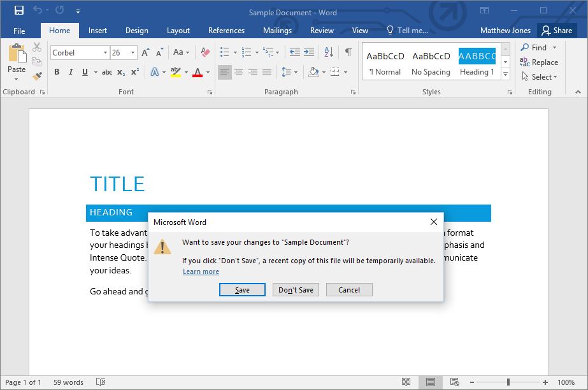
Task: Expand the Styles gallery More arrow
Action: (505, 74)
